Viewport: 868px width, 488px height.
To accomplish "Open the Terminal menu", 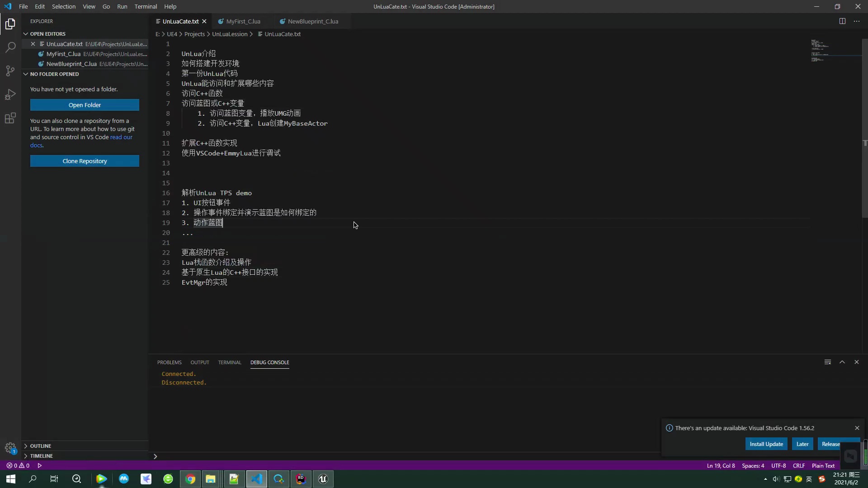I will (146, 6).
